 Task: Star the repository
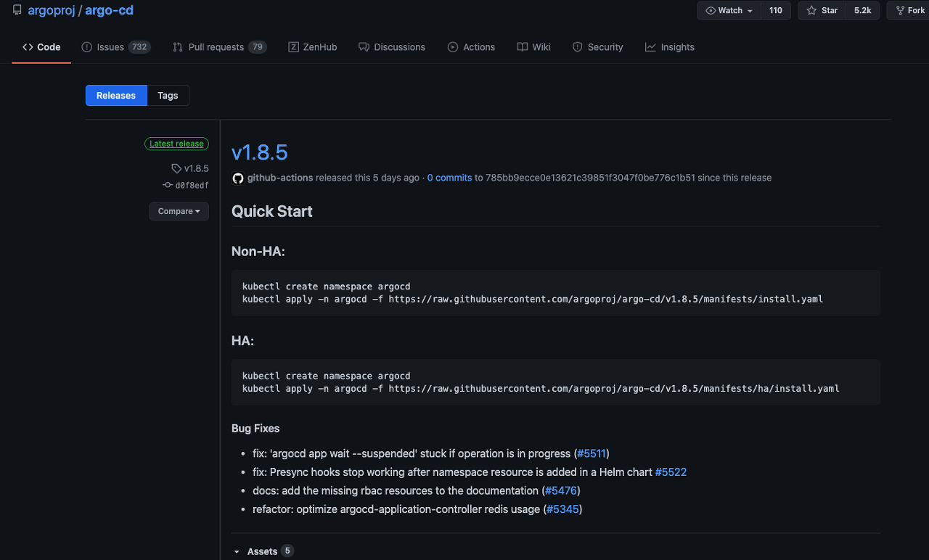click(822, 10)
